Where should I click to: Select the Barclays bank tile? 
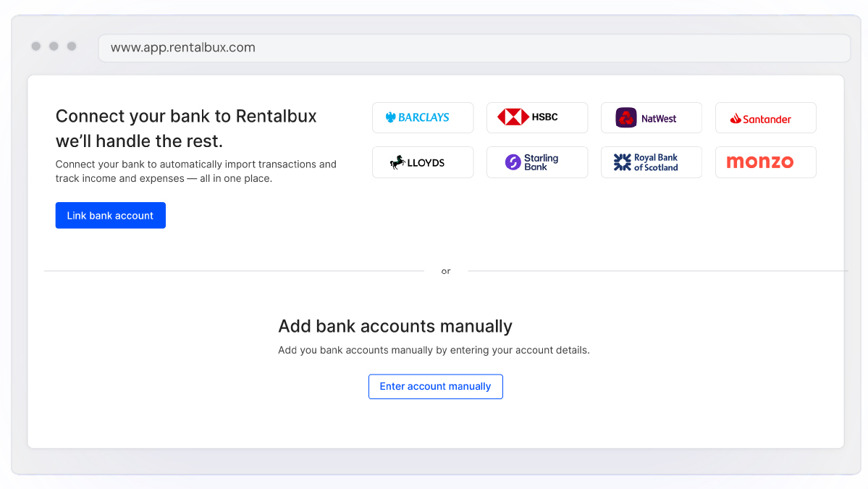[x=423, y=117]
